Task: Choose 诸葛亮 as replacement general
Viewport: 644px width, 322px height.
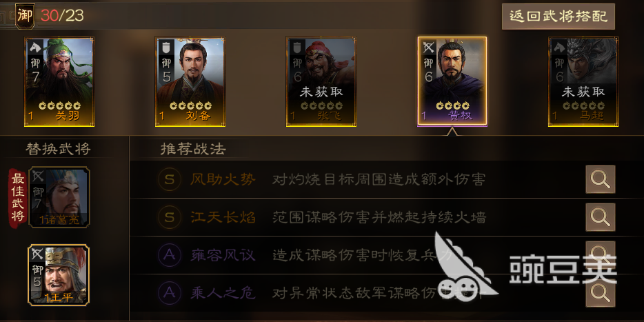Action: [x=59, y=197]
